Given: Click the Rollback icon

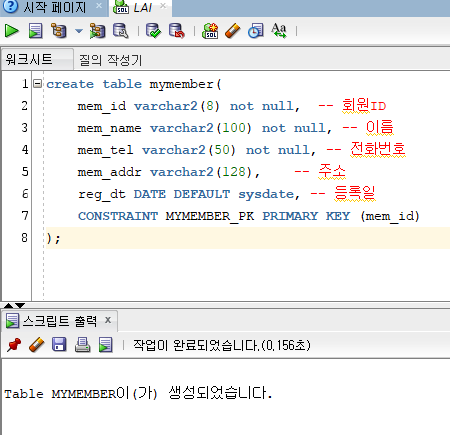Looking at the screenshot, I should (177, 31).
